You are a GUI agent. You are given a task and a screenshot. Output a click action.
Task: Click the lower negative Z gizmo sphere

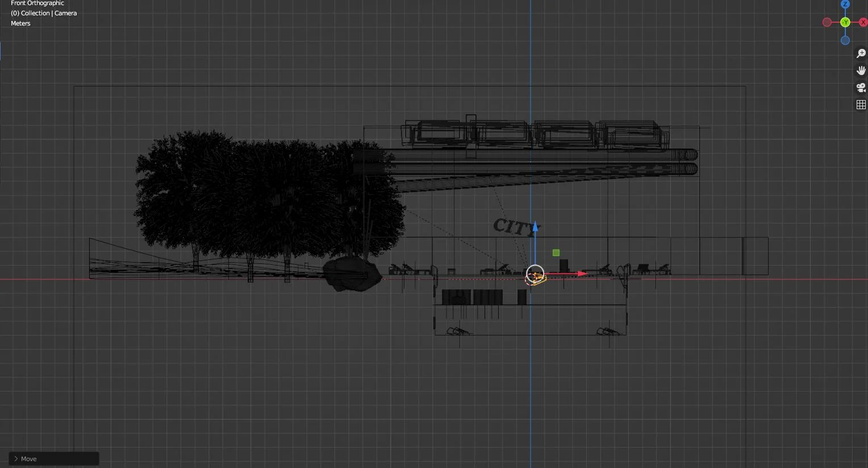pos(845,40)
